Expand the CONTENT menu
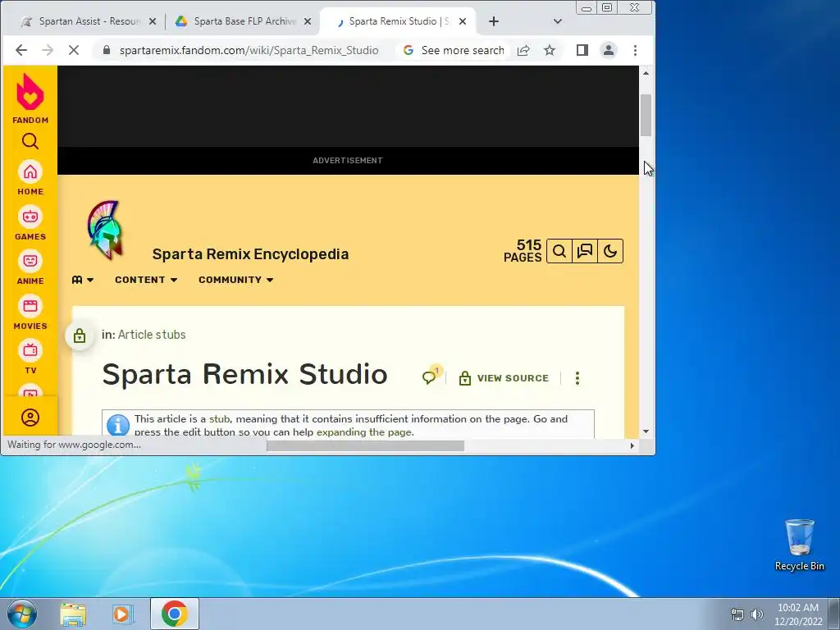 146,280
